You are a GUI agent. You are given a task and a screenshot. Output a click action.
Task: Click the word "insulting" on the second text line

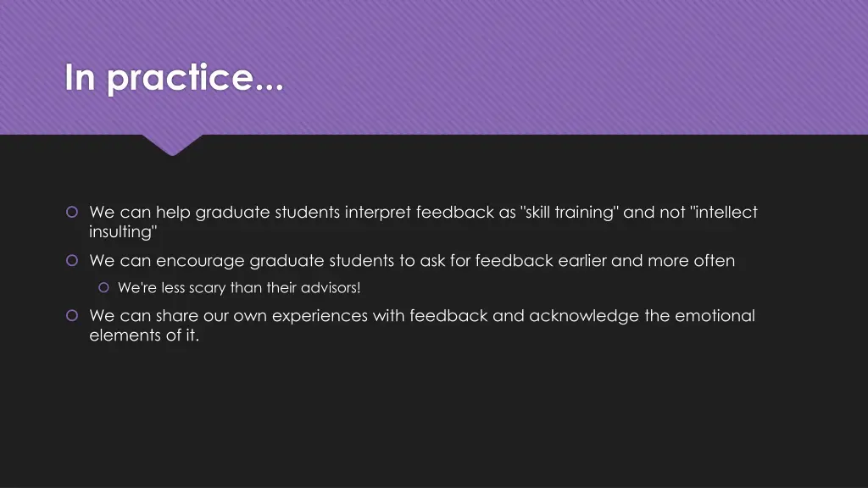point(120,232)
